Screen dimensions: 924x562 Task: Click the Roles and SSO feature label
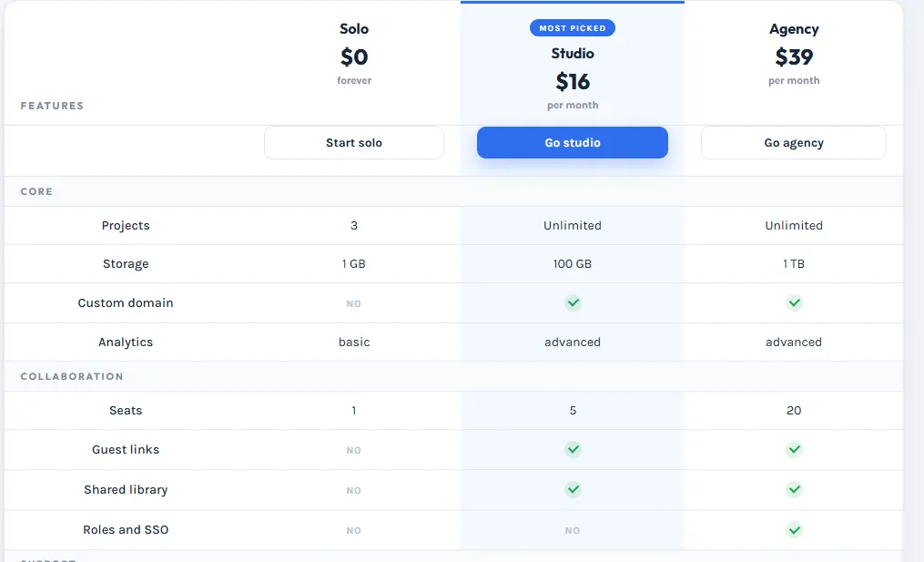pos(126,529)
